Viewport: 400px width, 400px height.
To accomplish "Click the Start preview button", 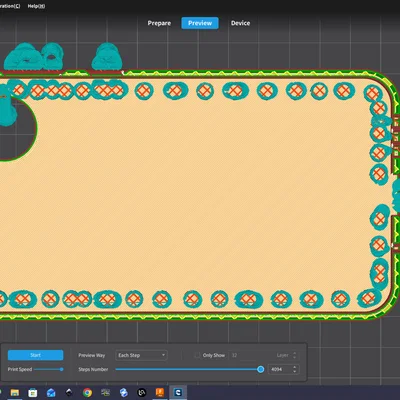I will (36, 355).
